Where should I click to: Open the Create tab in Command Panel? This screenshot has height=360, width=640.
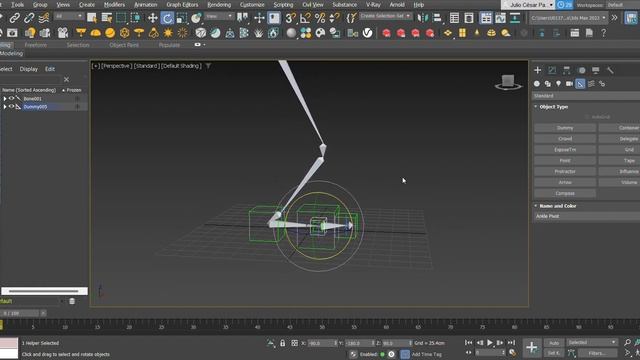538,70
